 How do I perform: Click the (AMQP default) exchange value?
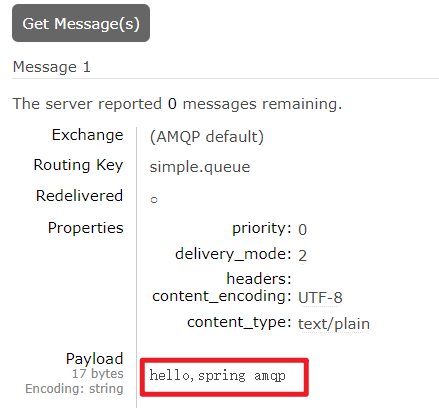[207, 137]
